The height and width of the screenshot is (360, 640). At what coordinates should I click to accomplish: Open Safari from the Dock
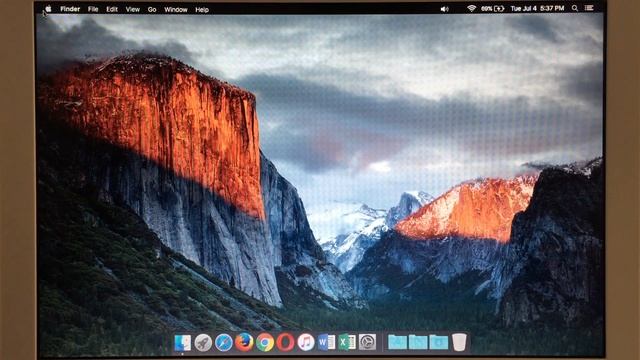click(224, 342)
